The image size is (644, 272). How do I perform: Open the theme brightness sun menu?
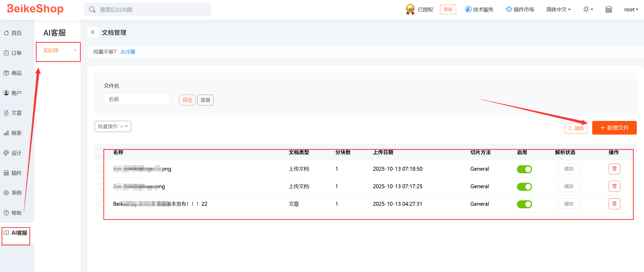point(588,10)
